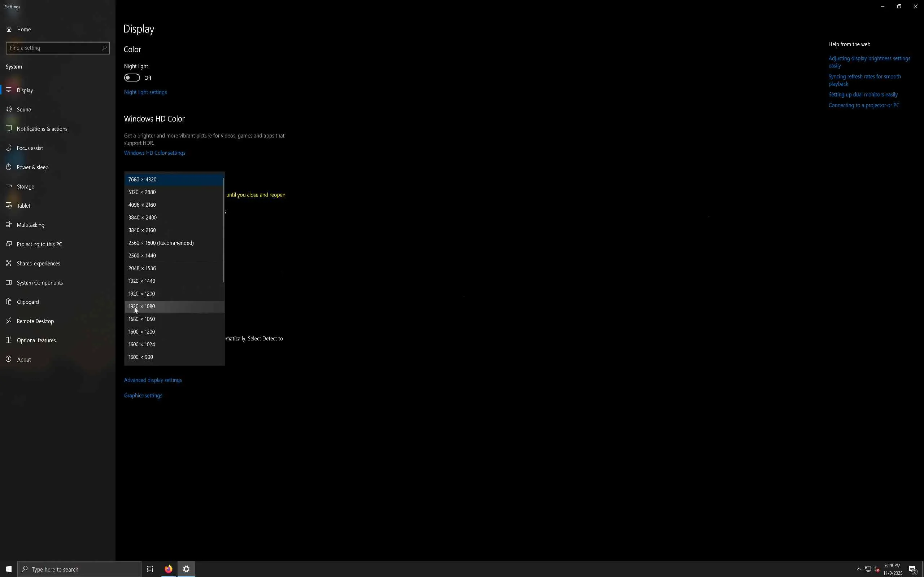Toggle the Night light switch

point(132,78)
